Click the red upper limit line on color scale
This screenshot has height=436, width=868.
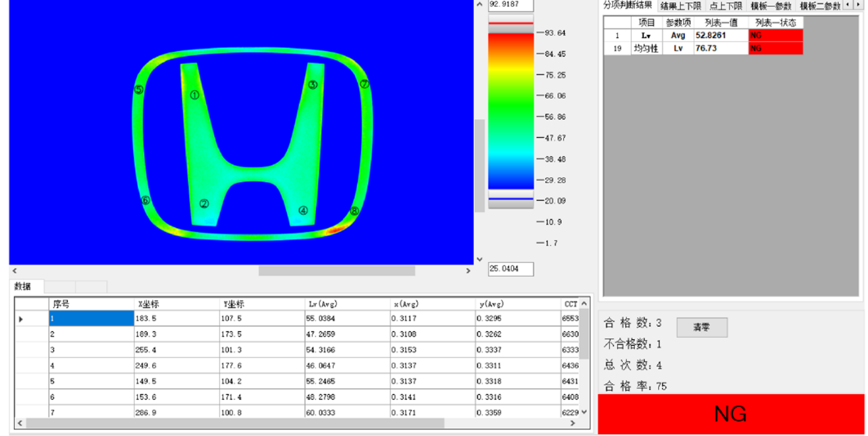tap(510, 23)
